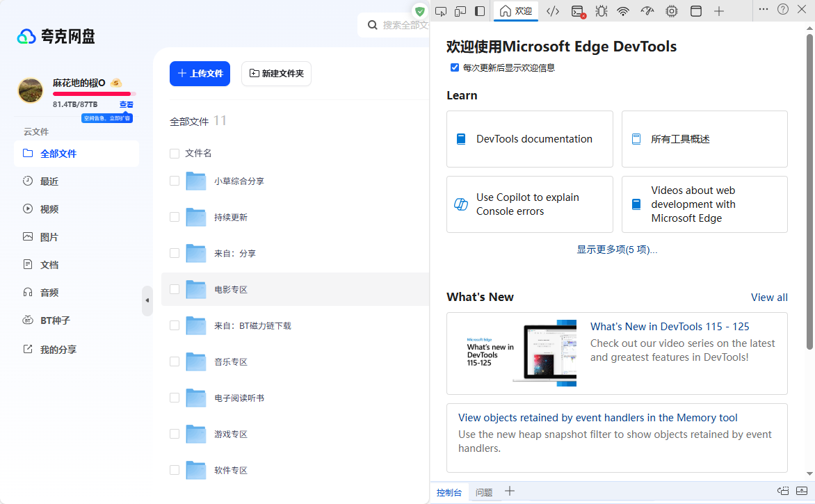Open the Memory chip icon panel
The image size is (815, 504).
click(x=671, y=11)
